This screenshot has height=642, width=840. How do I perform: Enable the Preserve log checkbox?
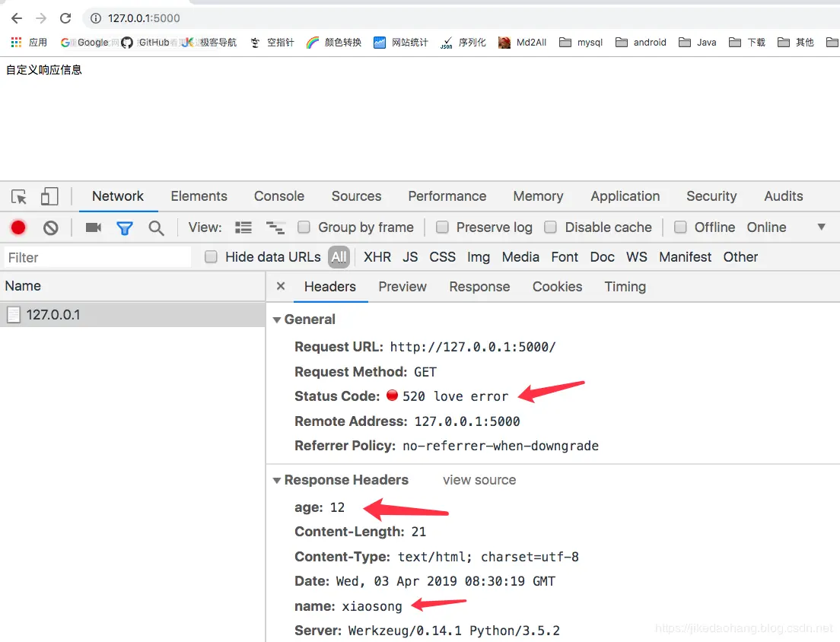[442, 227]
